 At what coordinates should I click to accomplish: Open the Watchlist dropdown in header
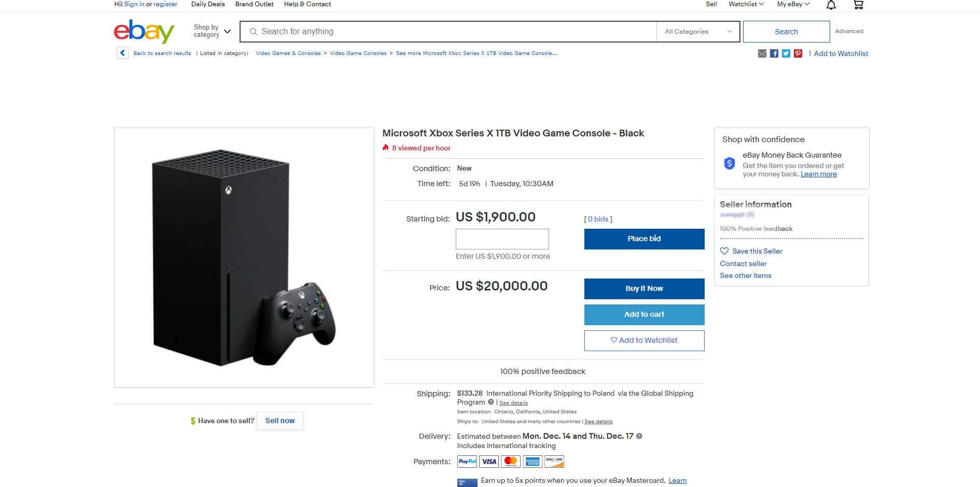(746, 4)
